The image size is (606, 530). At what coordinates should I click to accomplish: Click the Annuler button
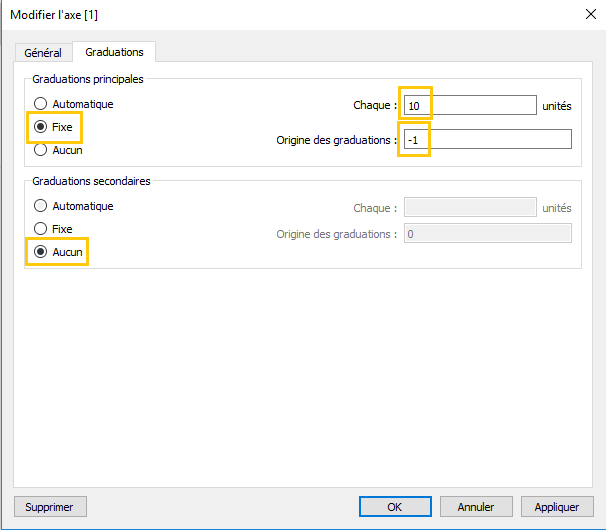click(x=476, y=507)
